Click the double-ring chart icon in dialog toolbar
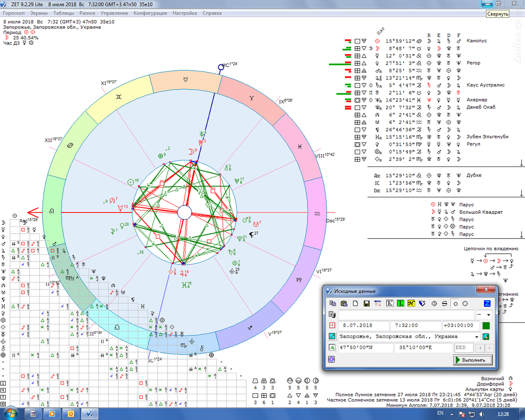Viewport: 525px width, 420px height. pyautogui.click(x=434, y=303)
